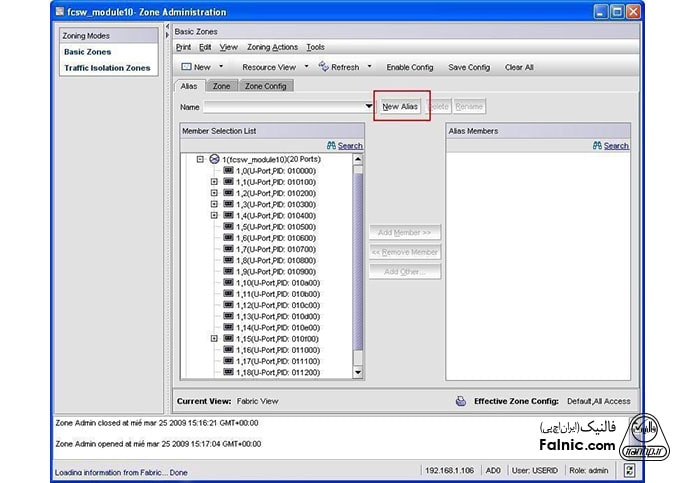The width and height of the screenshot is (694, 483).
Task: Click the Effective Zone Config print icon
Action: pos(460,401)
